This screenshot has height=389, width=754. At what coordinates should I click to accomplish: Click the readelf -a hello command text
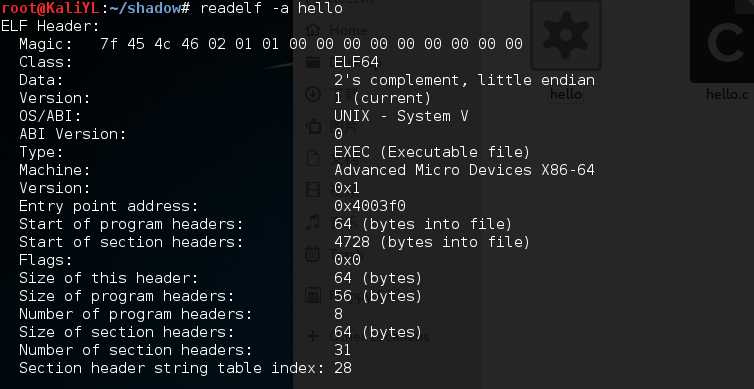pyautogui.click(x=271, y=8)
